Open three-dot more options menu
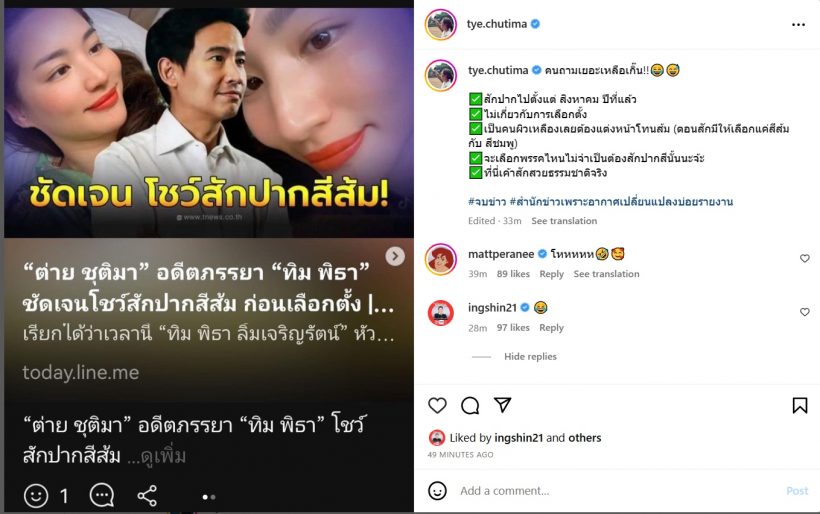The height and width of the screenshot is (514, 820). pyautogui.click(x=798, y=25)
